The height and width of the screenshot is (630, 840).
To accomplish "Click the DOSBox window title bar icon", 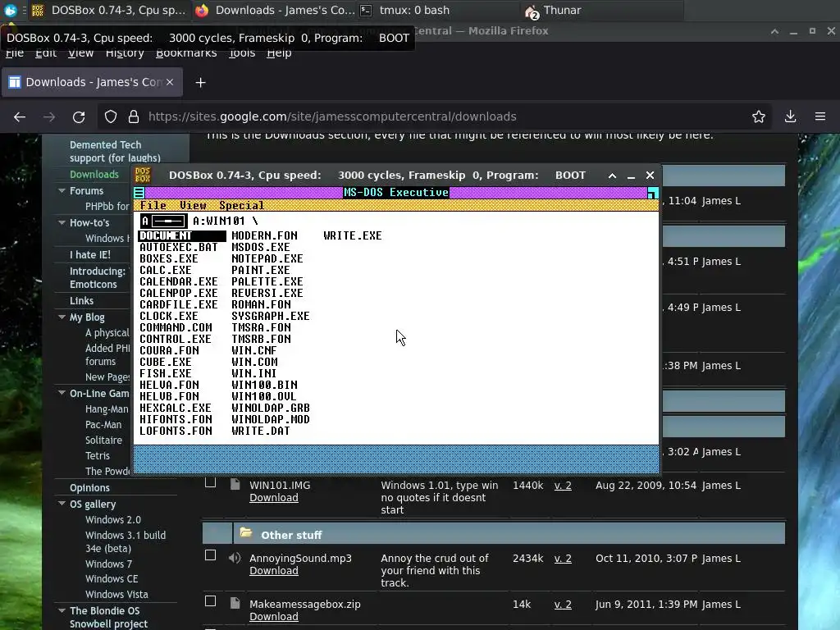I will (143, 176).
